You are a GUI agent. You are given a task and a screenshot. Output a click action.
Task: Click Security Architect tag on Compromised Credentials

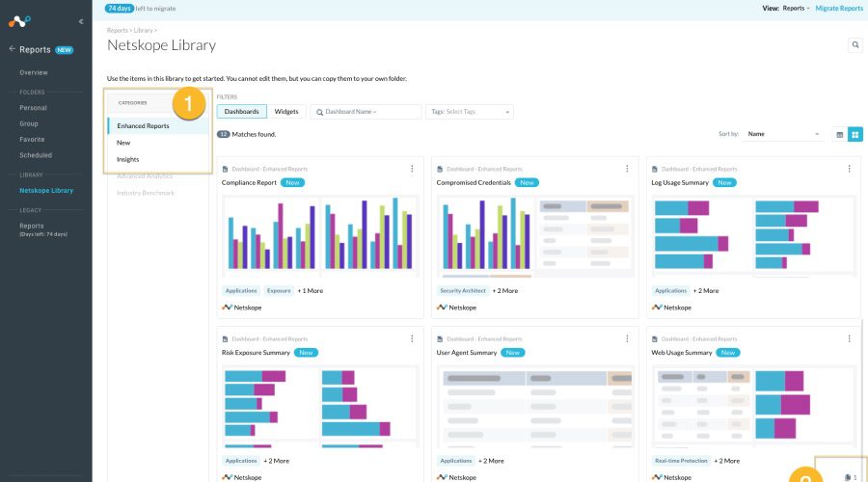point(463,290)
